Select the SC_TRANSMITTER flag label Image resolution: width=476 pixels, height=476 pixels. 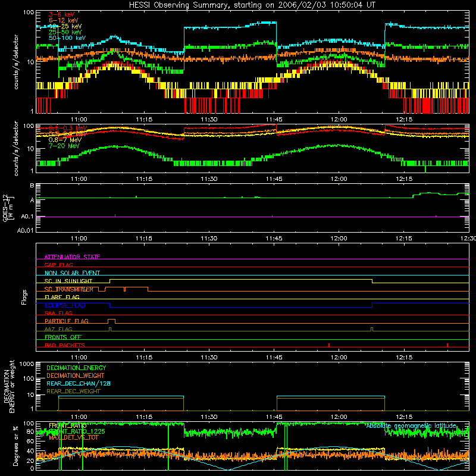pyautogui.click(x=69, y=289)
